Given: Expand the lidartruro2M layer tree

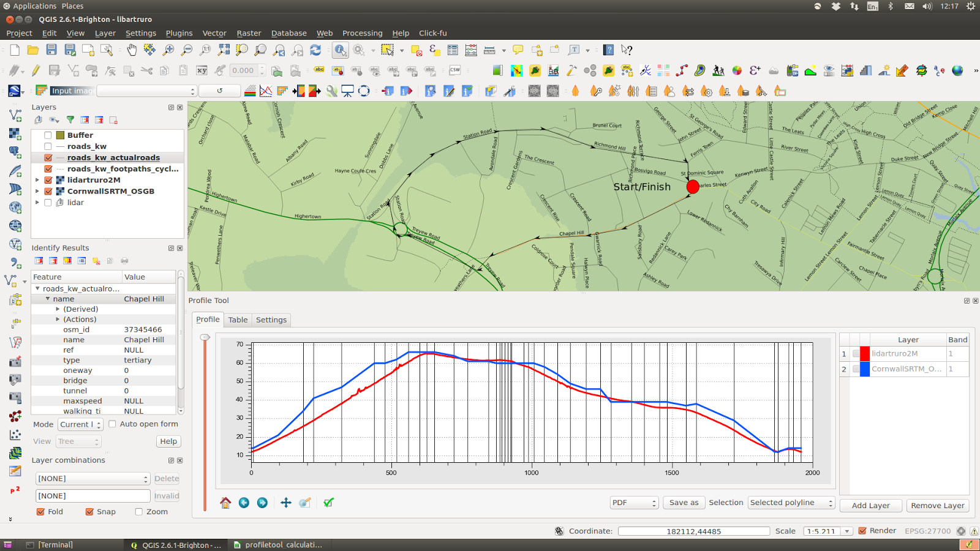Looking at the screenshot, I should tap(37, 180).
